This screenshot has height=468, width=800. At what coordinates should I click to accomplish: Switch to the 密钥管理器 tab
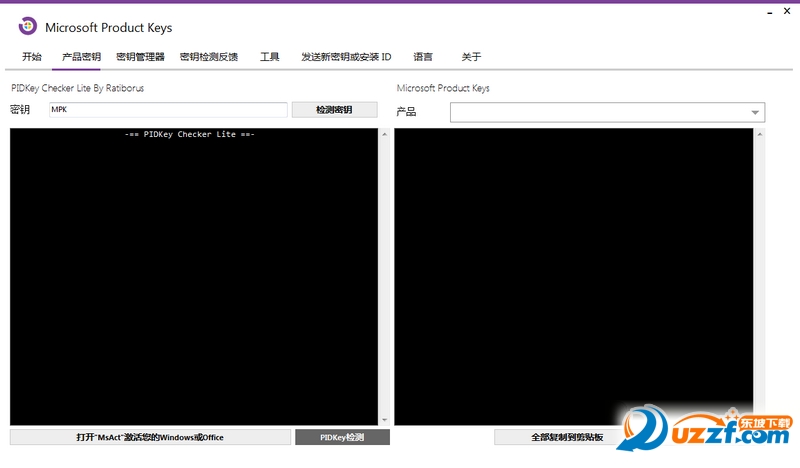140,57
